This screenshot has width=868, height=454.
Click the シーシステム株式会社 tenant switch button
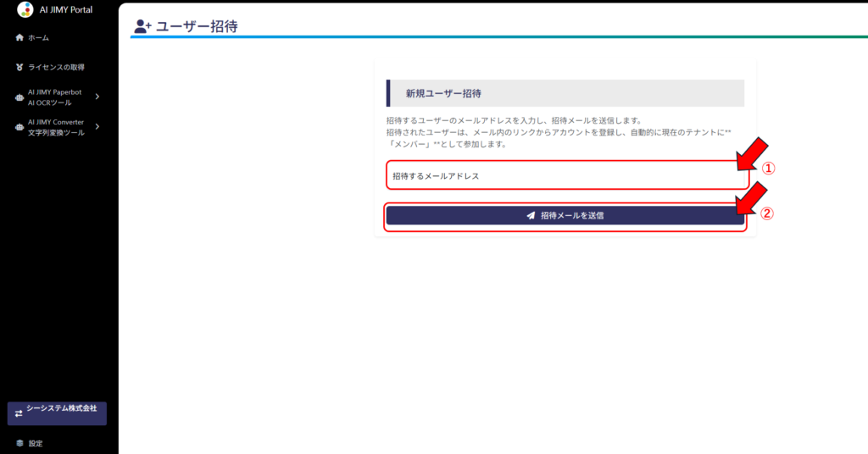[x=57, y=413]
